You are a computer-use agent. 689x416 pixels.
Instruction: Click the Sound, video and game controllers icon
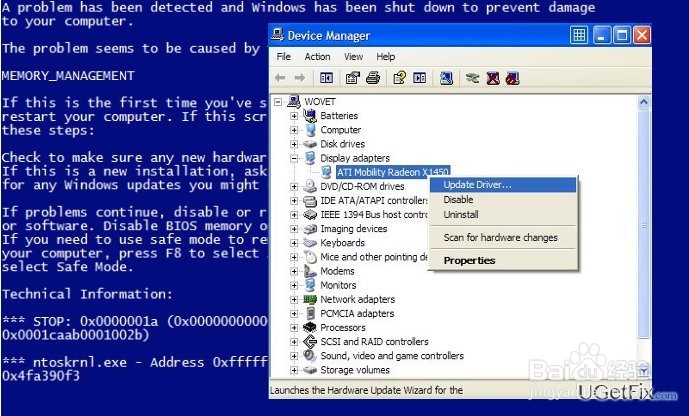click(310, 355)
